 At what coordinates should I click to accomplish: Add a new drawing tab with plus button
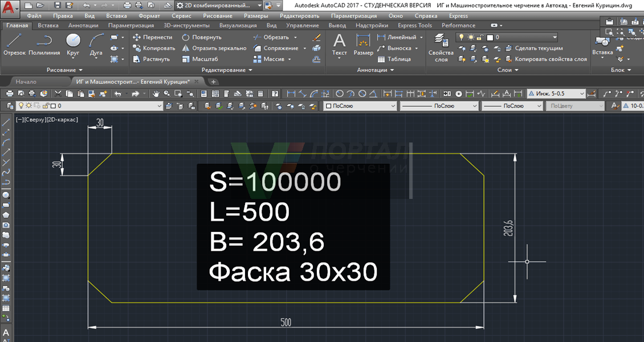213,82
